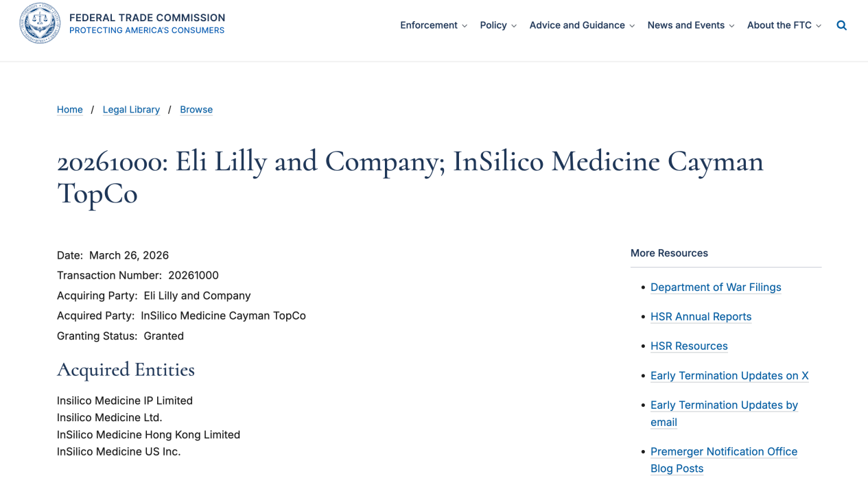Click the FTC seal logo
The image size is (868, 485).
click(x=40, y=24)
